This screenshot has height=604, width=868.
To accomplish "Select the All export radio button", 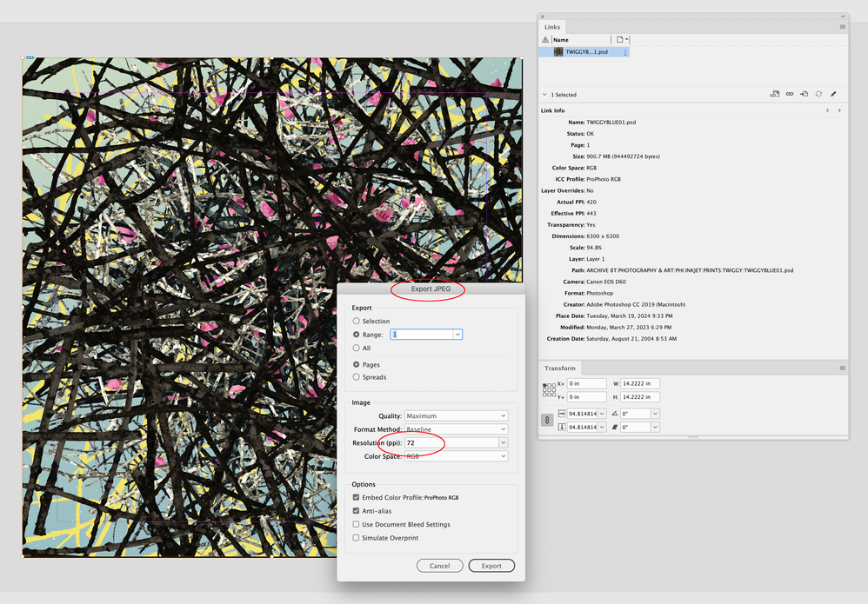I will (x=357, y=348).
